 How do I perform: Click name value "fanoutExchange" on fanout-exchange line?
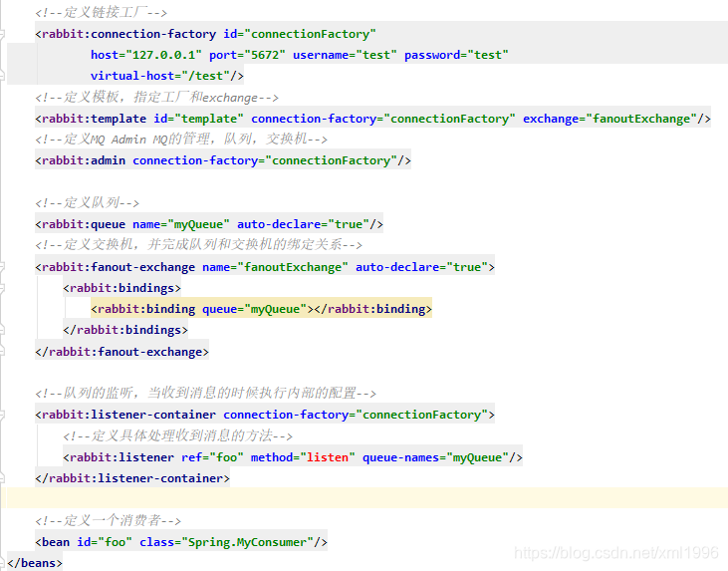click(293, 267)
